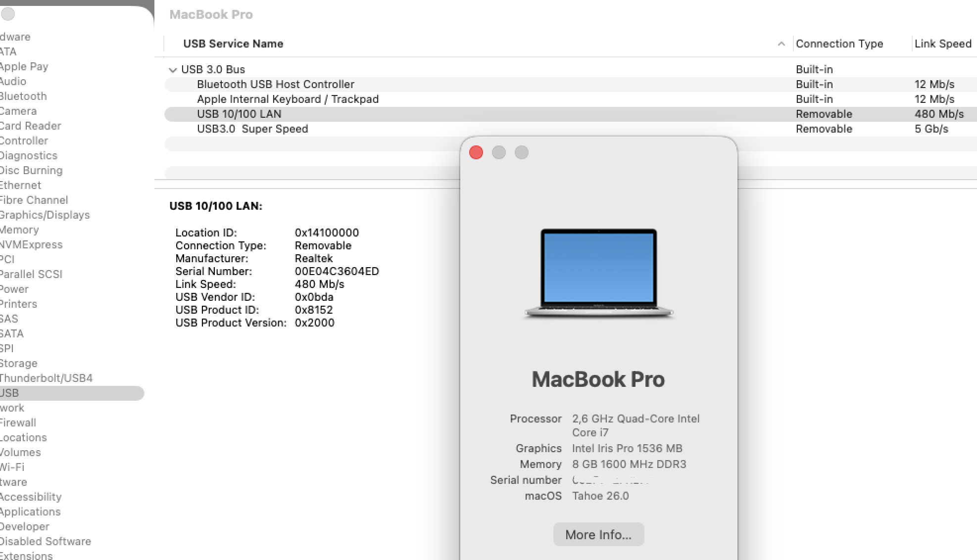Close the About This Mac window
This screenshot has height=560, width=977.
pos(476,152)
